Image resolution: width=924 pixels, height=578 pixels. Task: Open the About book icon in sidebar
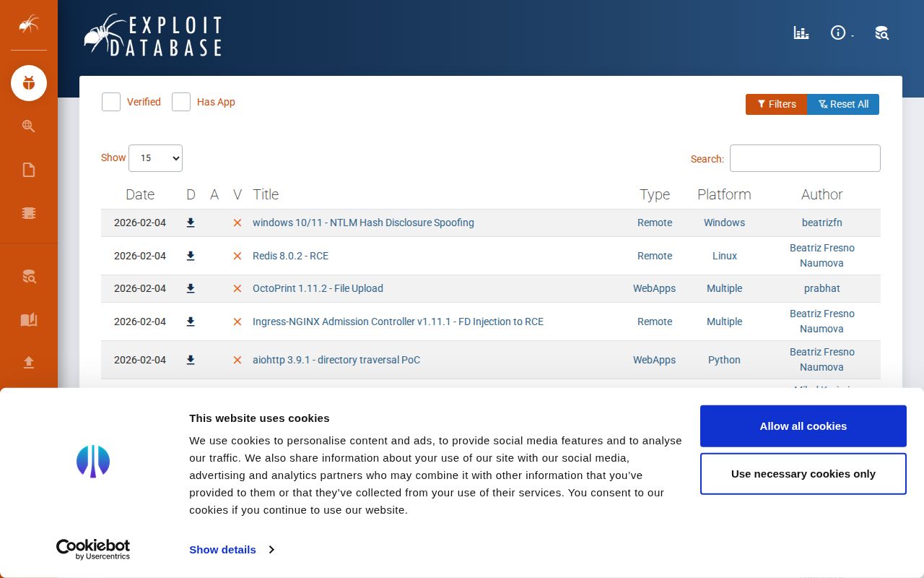(x=29, y=320)
